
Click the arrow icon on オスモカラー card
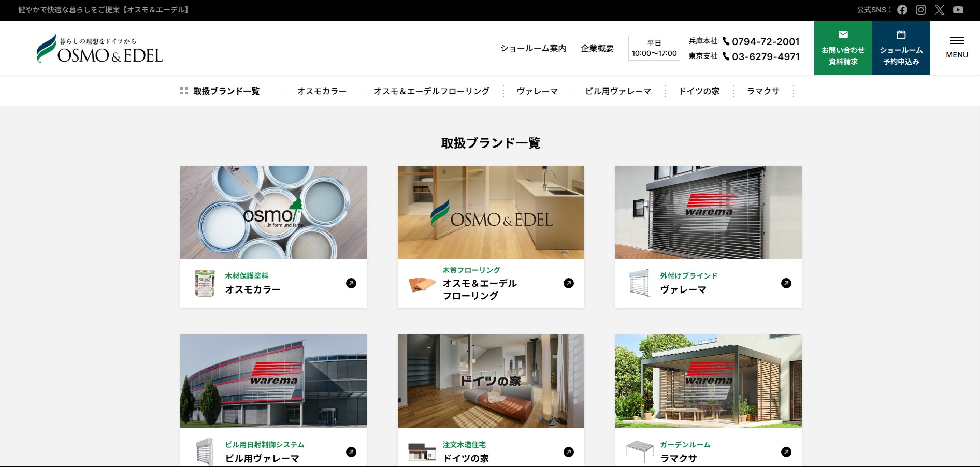click(x=351, y=283)
